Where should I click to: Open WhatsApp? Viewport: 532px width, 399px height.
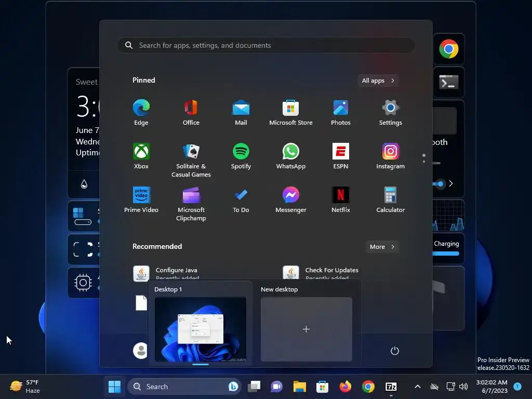[x=291, y=156]
